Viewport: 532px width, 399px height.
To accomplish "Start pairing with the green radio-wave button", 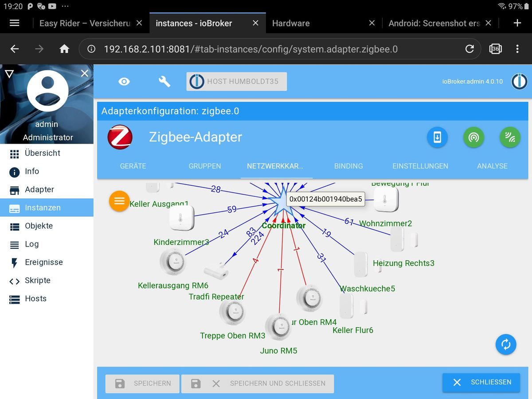I will [x=473, y=137].
